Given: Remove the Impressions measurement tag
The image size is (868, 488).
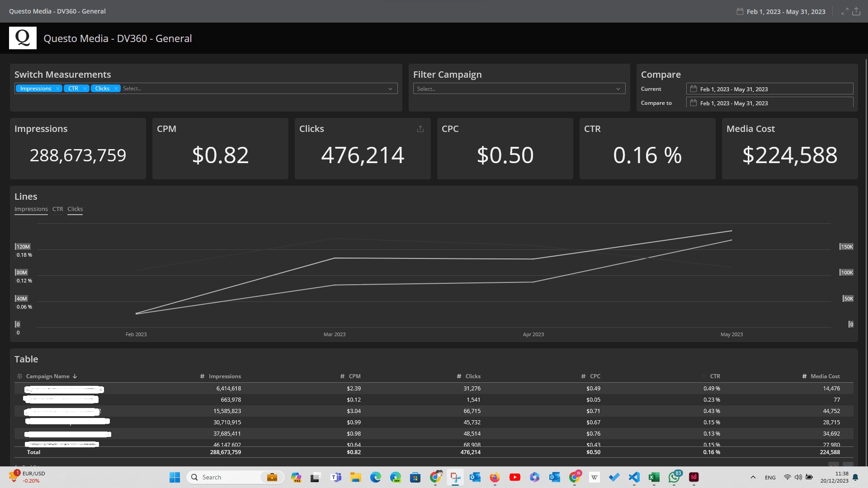Looking at the screenshot, I should pos(58,89).
